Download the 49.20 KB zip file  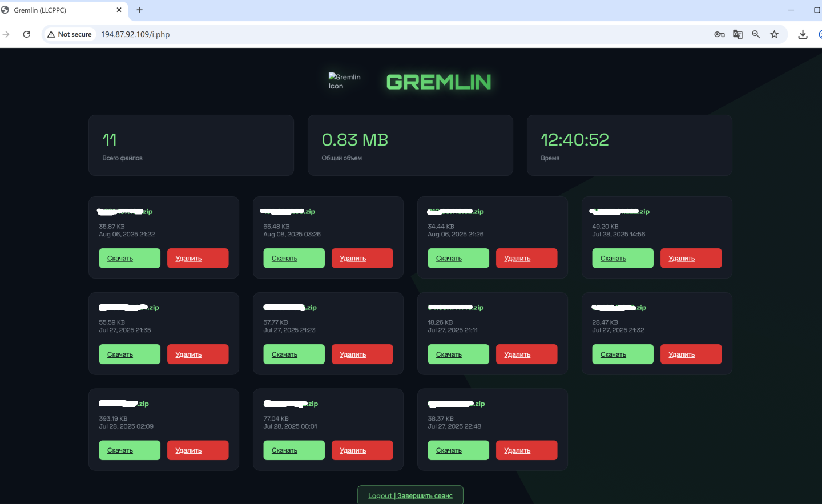coord(623,258)
